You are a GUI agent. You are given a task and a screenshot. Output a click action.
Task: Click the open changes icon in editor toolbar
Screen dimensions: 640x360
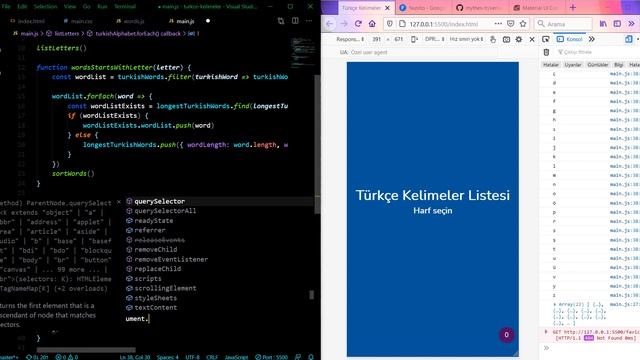281,21
